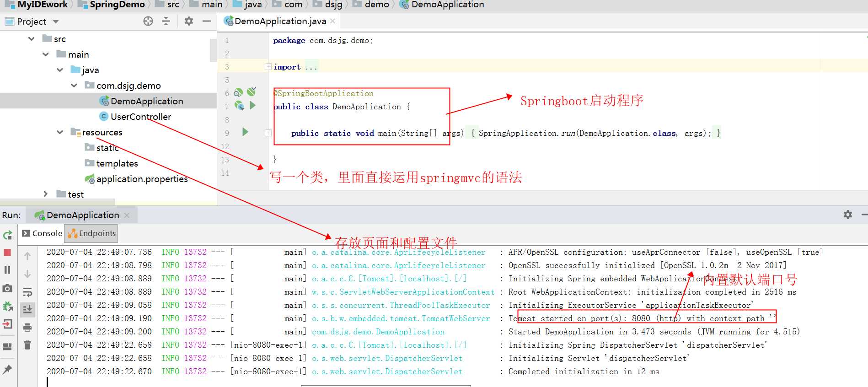Viewport: 868px width, 387px height.
Task: Toggle soft-wrap in the console
Action: pyautogui.click(x=27, y=292)
